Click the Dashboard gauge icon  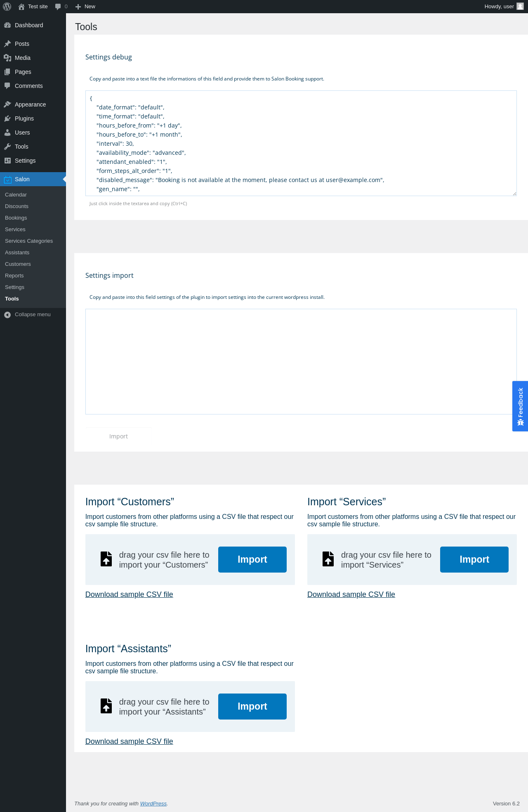click(x=7, y=25)
